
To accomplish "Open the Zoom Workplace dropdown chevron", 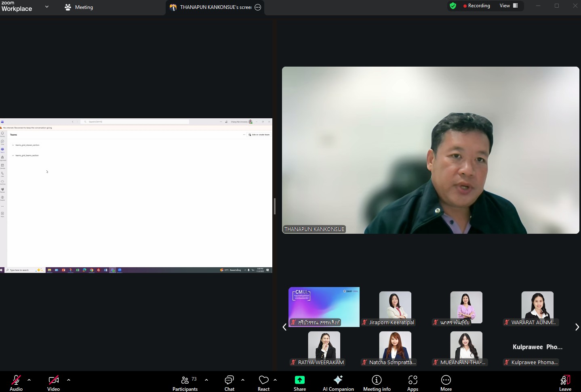I will click(x=47, y=7).
